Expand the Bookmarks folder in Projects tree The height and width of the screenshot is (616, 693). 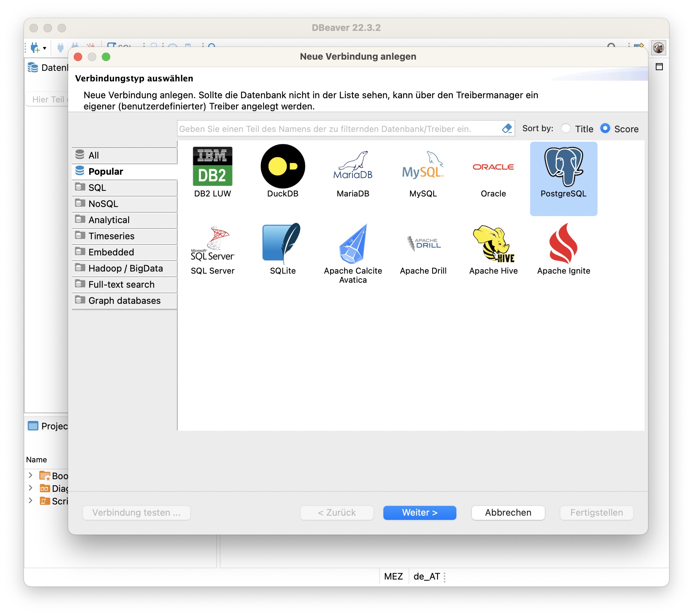(31, 475)
